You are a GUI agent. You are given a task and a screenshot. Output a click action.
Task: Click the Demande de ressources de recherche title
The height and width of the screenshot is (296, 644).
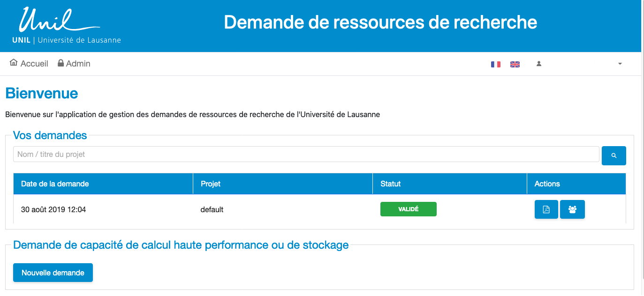click(x=380, y=22)
